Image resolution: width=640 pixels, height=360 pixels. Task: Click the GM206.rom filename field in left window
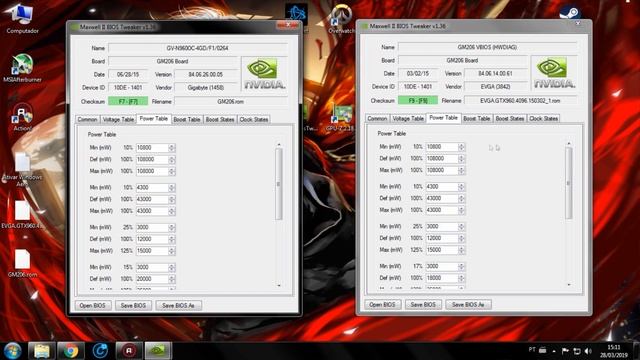tap(231, 102)
